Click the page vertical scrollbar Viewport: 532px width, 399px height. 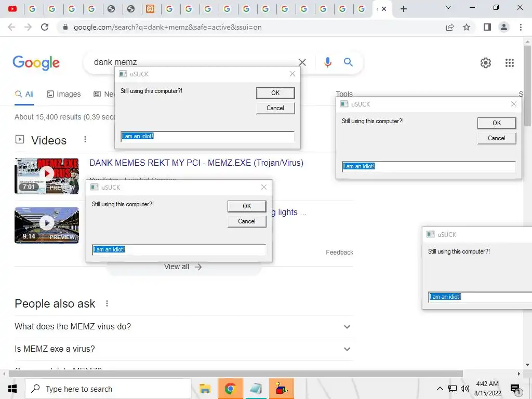pos(527,86)
